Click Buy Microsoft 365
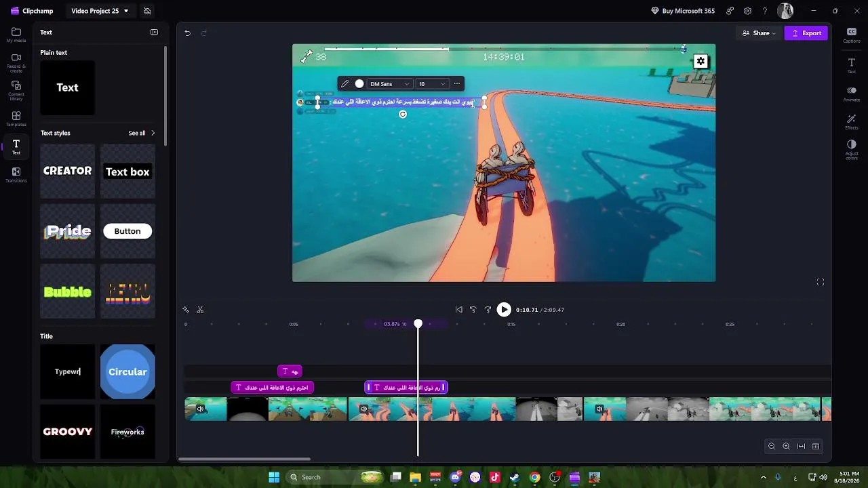Image resolution: width=868 pixels, height=488 pixels. point(682,11)
